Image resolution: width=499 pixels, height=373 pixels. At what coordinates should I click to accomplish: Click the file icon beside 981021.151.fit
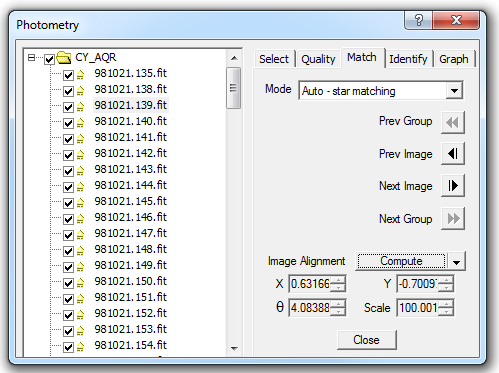tap(80, 299)
